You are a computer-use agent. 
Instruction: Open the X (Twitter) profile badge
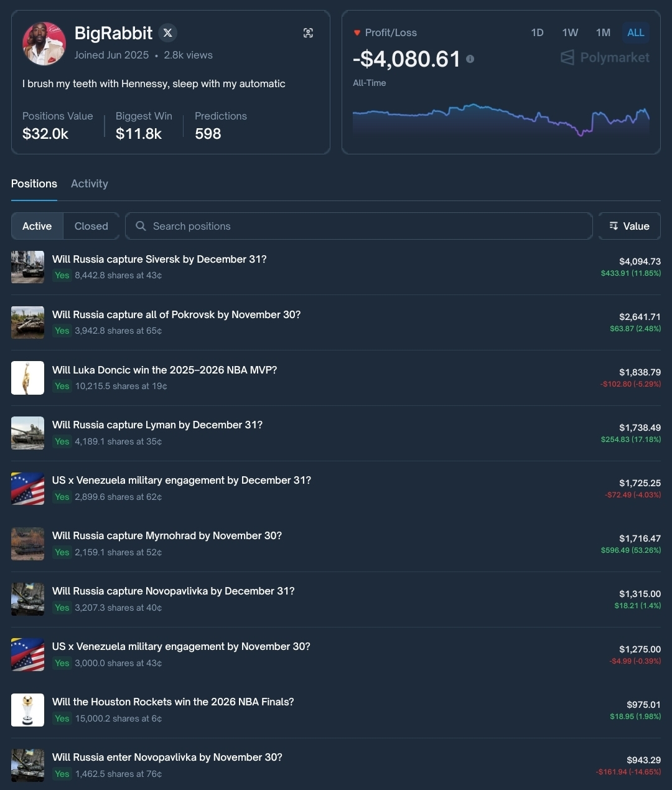pyautogui.click(x=167, y=32)
